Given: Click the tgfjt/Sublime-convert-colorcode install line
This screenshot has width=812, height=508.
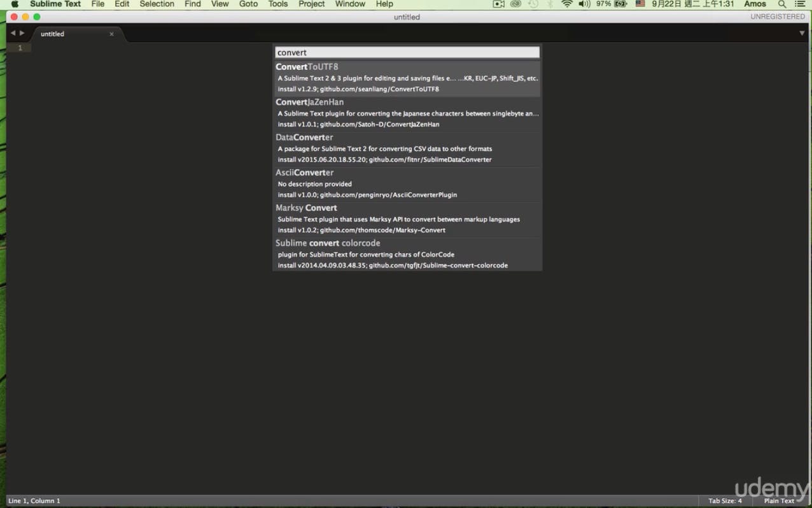Looking at the screenshot, I should pos(393,265).
